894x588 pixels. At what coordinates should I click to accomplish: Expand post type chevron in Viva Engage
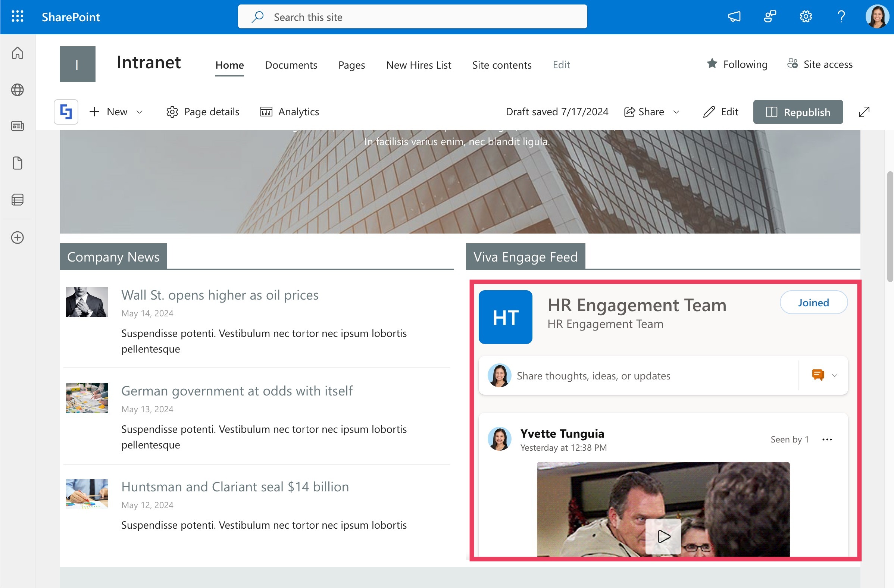[835, 375]
